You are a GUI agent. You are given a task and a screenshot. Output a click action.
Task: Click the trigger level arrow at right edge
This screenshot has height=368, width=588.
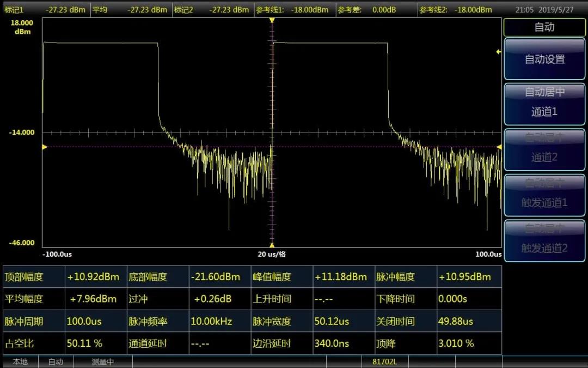click(498, 52)
